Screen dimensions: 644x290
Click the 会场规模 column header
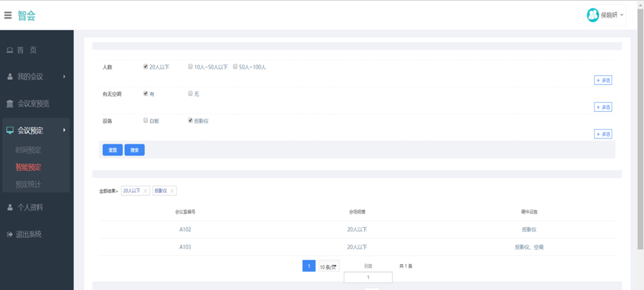[357, 212]
